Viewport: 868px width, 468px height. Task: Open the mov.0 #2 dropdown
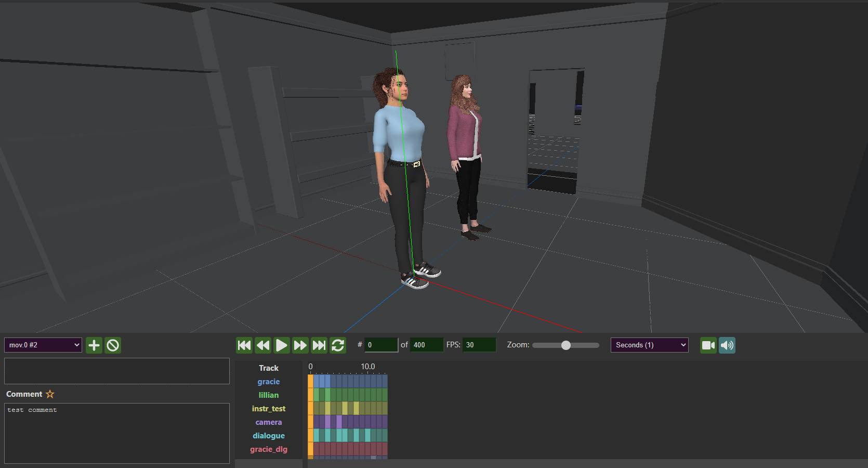point(43,345)
